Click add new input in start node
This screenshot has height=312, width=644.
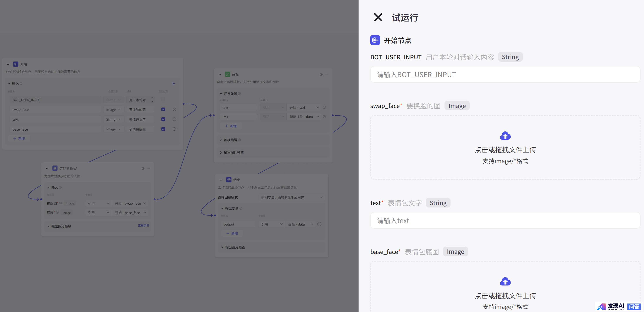pyautogui.click(x=19, y=138)
